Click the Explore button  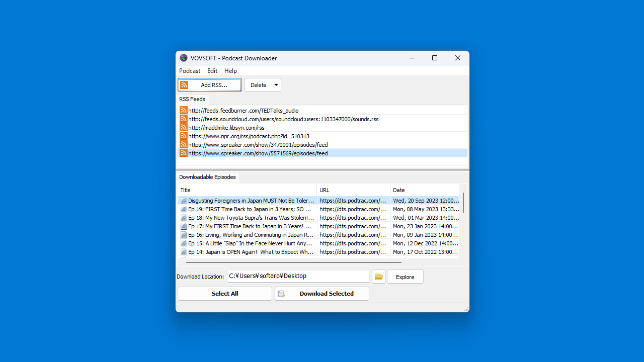[x=405, y=277]
